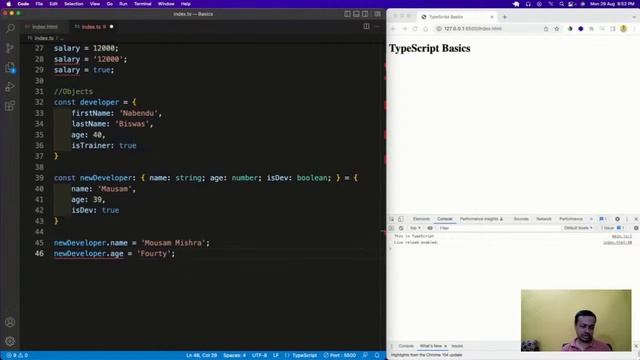Image resolution: width=640 pixels, height=360 pixels.
Task: Open the Chrome profile avatar
Action: pyautogui.click(x=623, y=29)
